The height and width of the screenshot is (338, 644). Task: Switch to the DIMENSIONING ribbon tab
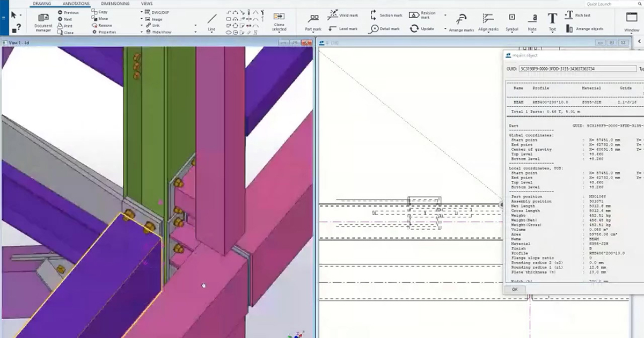pyautogui.click(x=116, y=3)
